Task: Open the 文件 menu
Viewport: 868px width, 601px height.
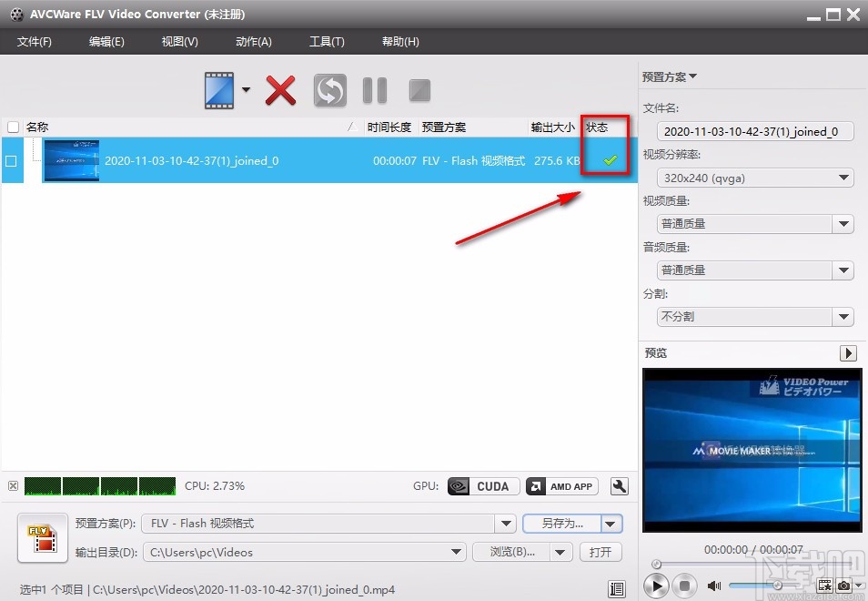Action: click(x=35, y=41)
